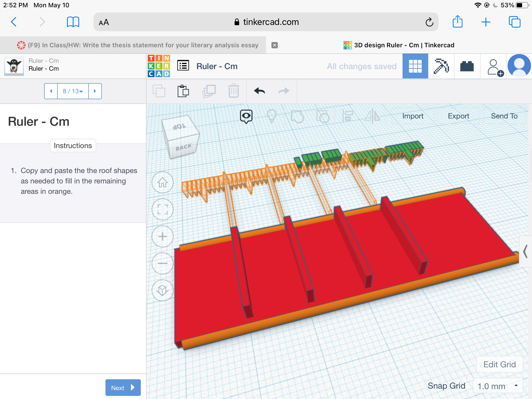The height and width of the screenshot is (399, 532).
Task: Open Safari share sheet
Action: [457, 21]
